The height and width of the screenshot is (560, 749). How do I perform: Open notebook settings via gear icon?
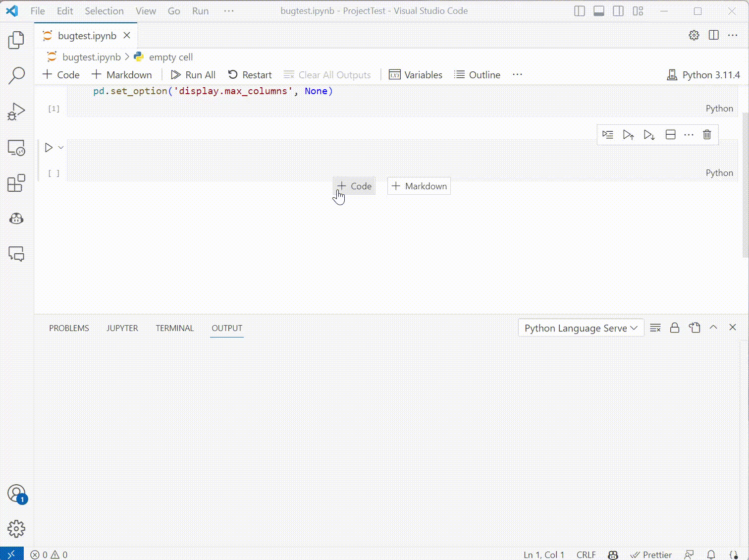[694, 35]
